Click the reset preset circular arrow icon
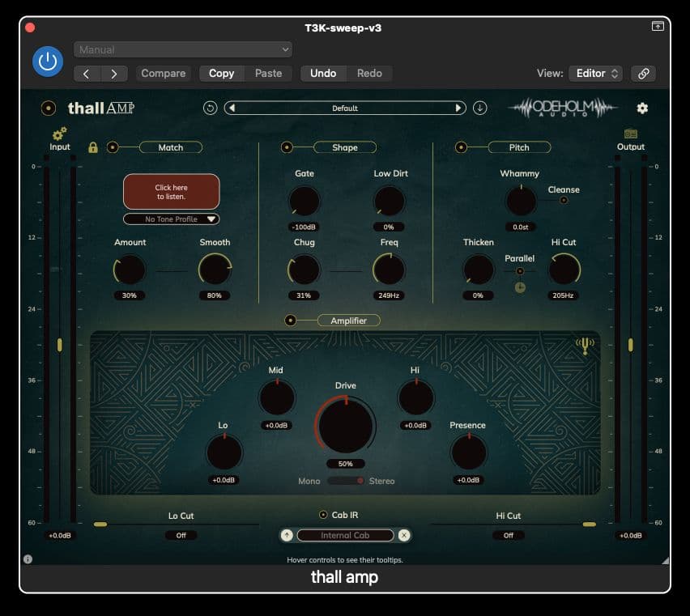 tap(211, 108)
